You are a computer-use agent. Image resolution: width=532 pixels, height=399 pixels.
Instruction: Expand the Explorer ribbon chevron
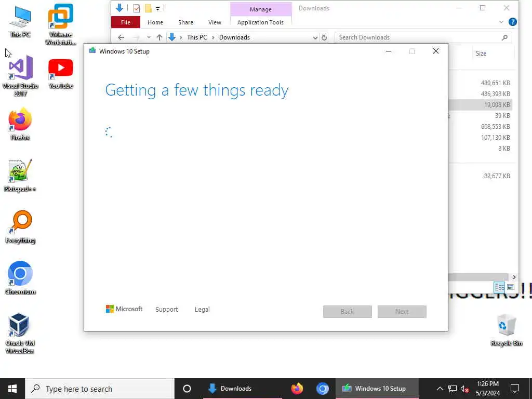pos(501,22)
